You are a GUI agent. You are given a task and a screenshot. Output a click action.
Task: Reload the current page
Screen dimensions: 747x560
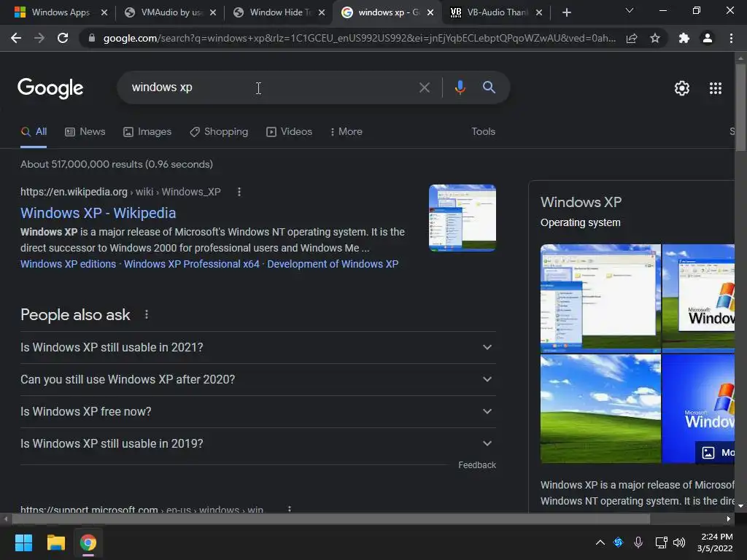coord(63,38)
